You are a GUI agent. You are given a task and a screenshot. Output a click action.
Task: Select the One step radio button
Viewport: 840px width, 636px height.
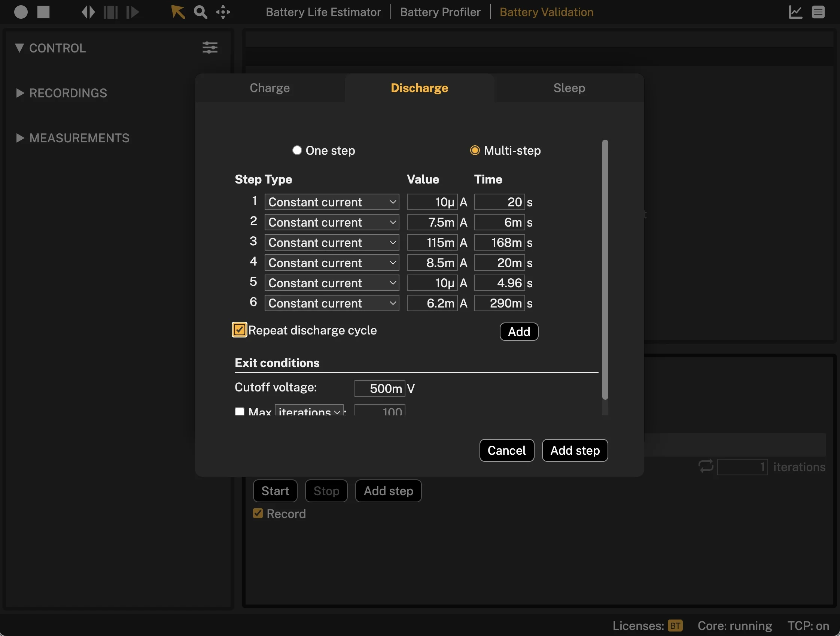coord(296,150)
